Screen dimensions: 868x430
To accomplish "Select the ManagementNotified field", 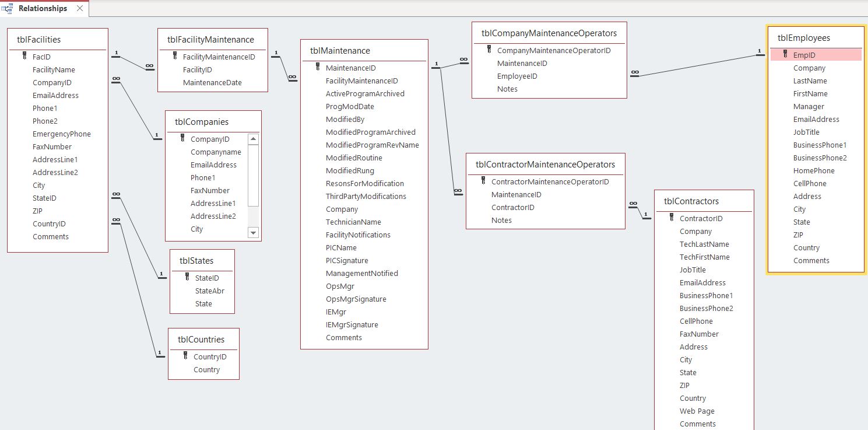I will [x=362, y=273].
